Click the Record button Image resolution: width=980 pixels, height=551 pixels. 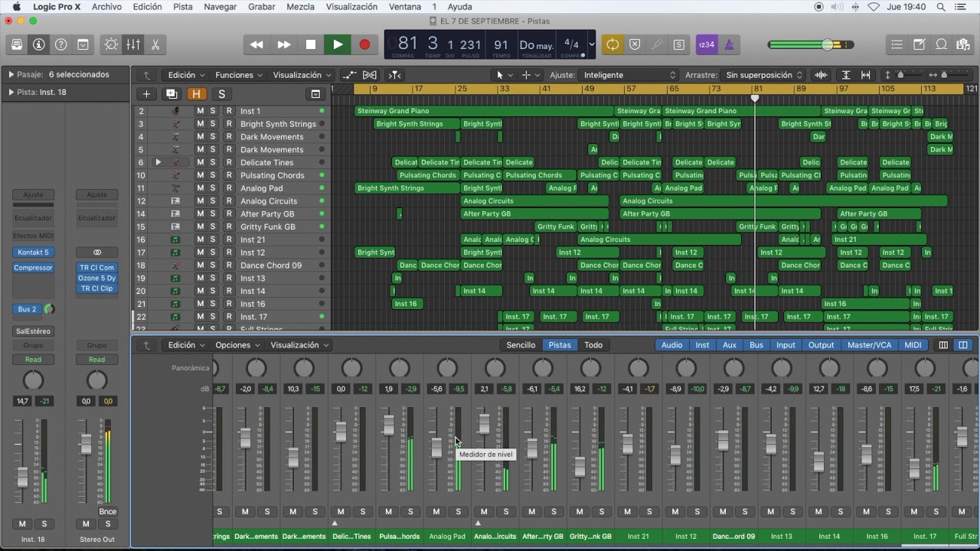pos(365,44)
